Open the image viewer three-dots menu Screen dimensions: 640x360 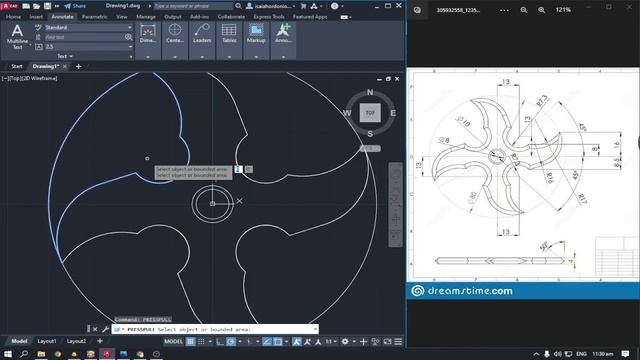point(504,10)
